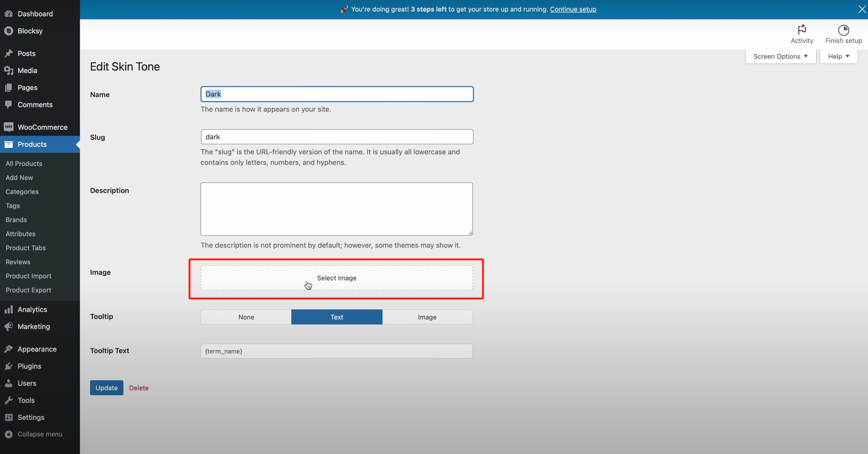
Task: Select the Analytics bar chart icon
Action: (9, 309)
